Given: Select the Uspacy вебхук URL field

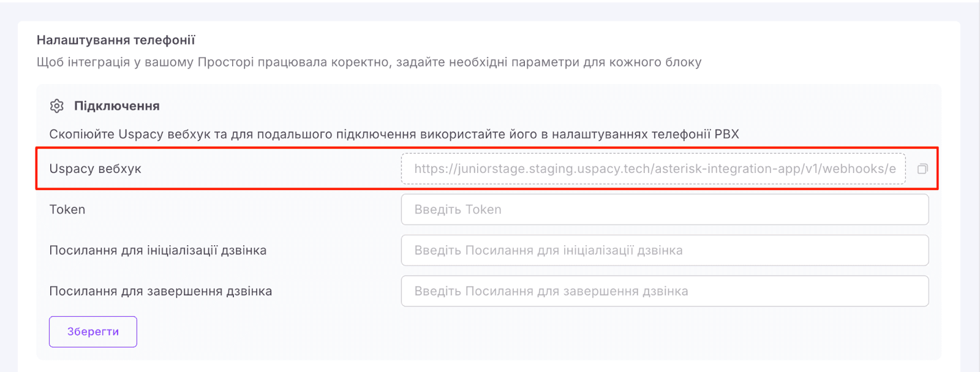Looking at the screenshot, I should pyautogui.click(x=653, y=169).
